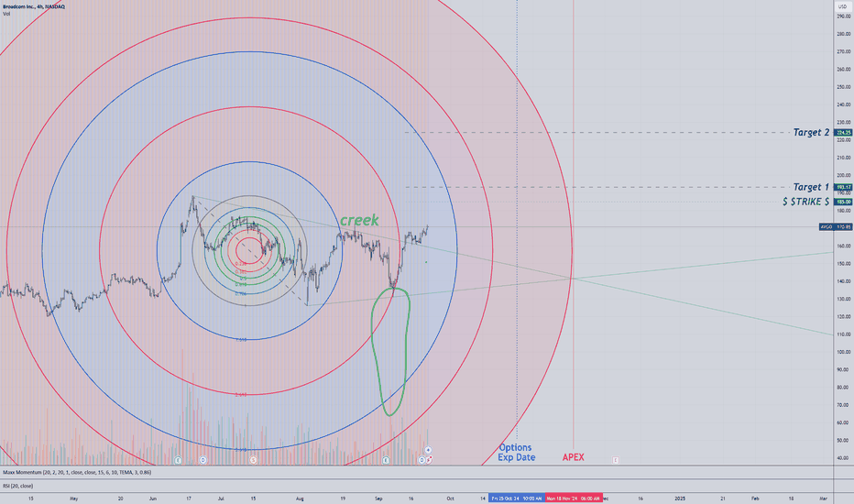Viewport: 854px width, 504px height.
Task: Open the USD currency selector
Action: tap(843, 6)
